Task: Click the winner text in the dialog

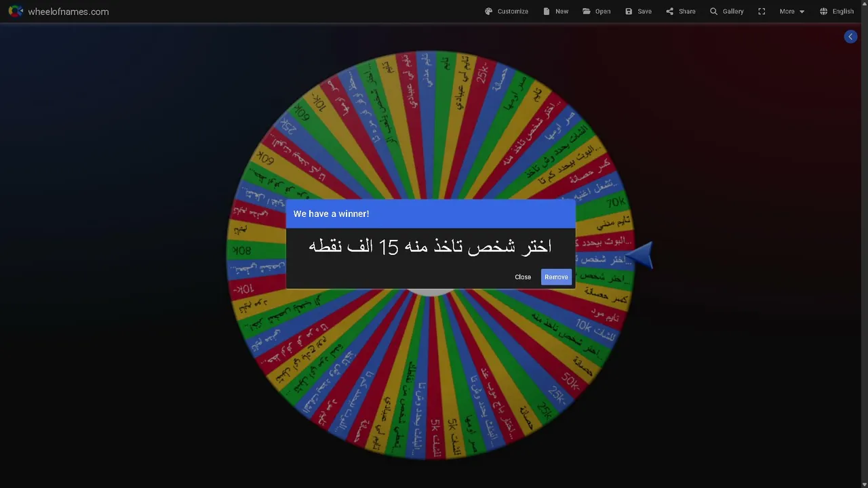Action: 431,246
